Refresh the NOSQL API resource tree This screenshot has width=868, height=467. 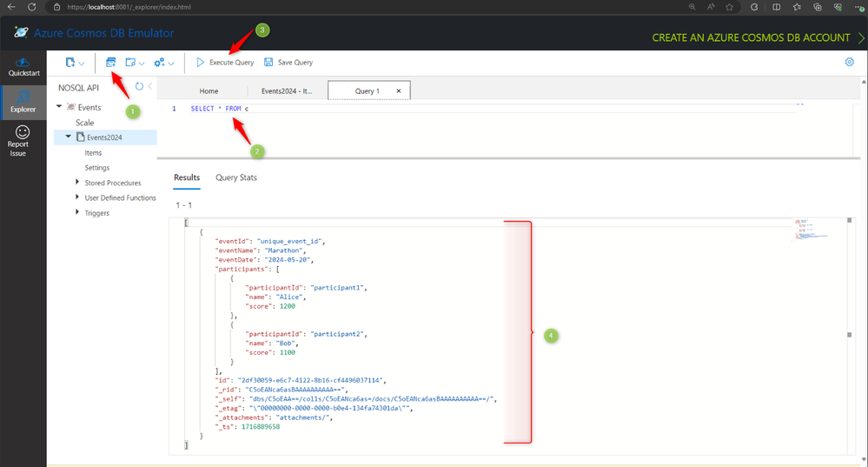[139, 86]
